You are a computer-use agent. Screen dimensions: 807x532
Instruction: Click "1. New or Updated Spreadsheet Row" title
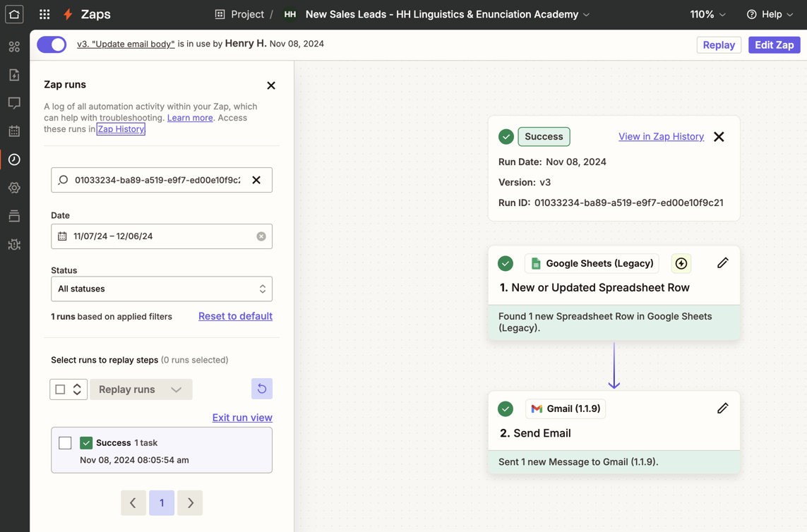[594, 288]
